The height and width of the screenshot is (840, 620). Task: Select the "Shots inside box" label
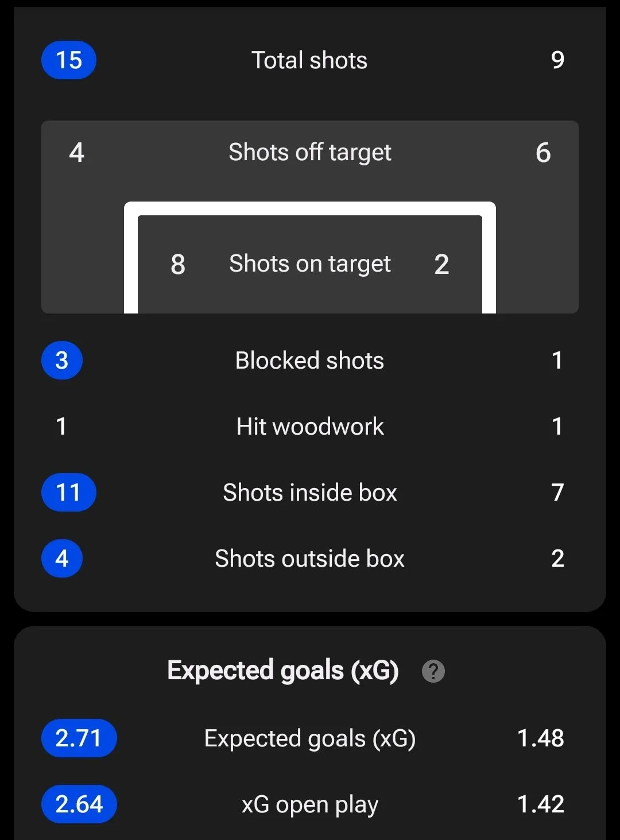click(x=310, y=493)
